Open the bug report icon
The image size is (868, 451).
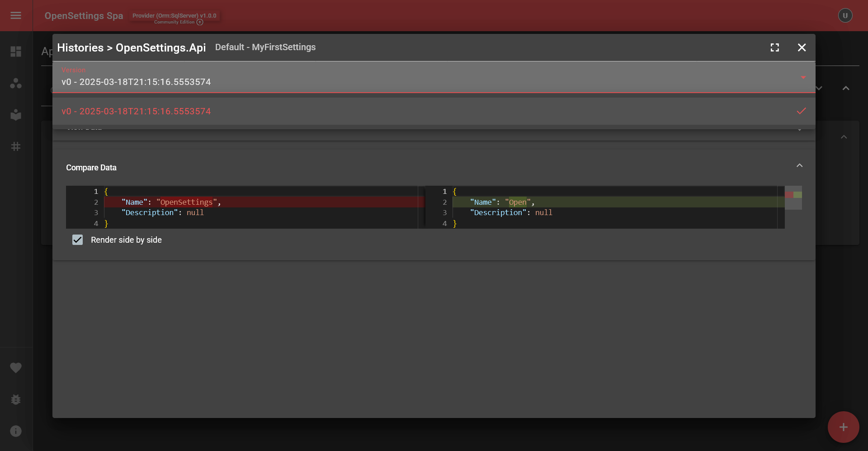click(x=16, y=399)
